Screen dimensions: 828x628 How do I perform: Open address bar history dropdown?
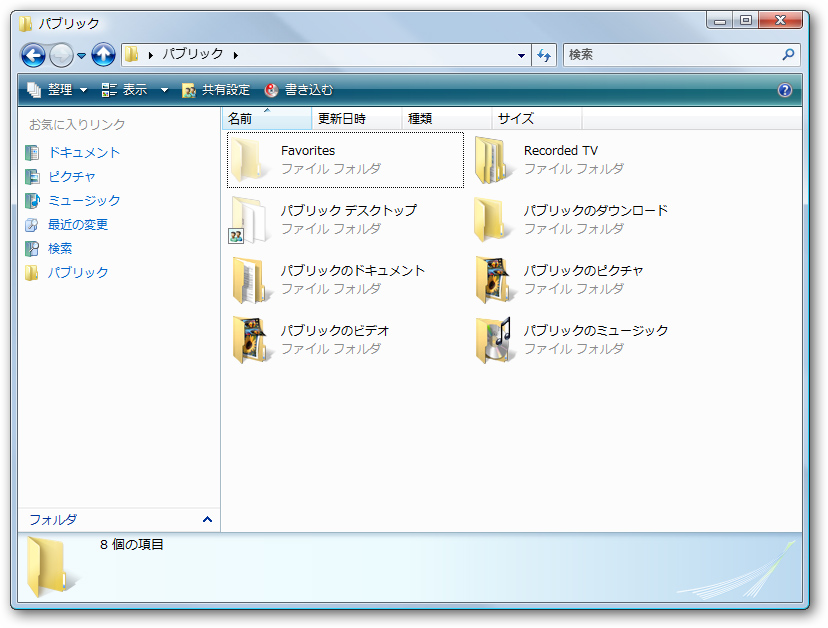click(521, 55)
